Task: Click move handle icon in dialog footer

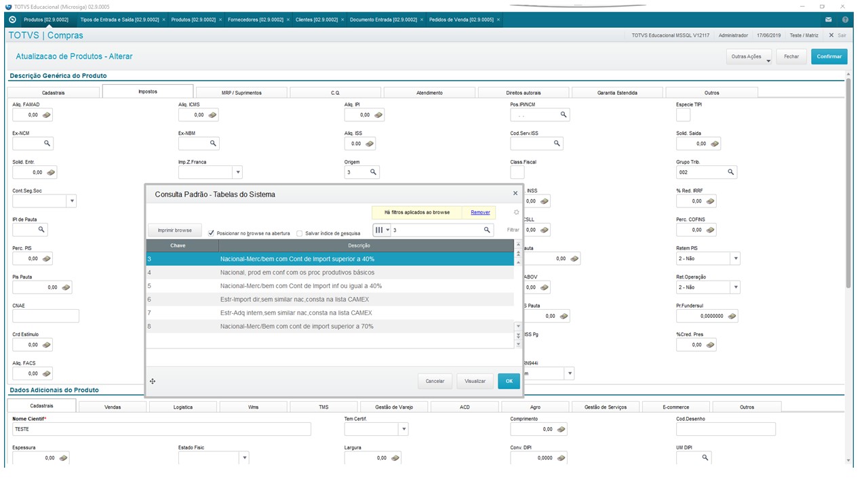Action: [x=153, y=382]
